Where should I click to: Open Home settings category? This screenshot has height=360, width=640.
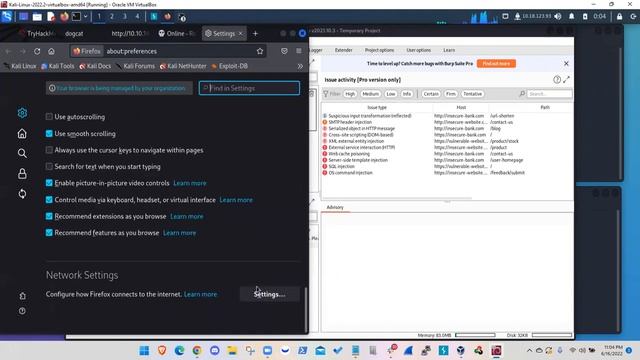22,133
